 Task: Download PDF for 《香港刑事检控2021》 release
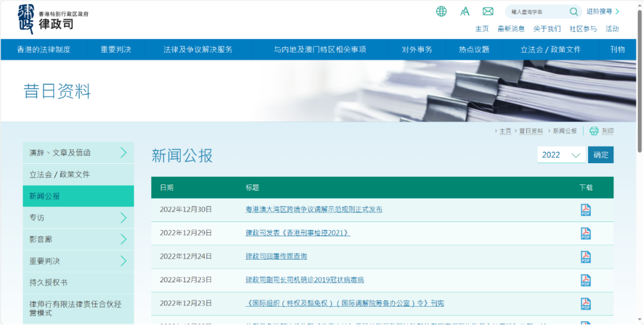point(586,233)
